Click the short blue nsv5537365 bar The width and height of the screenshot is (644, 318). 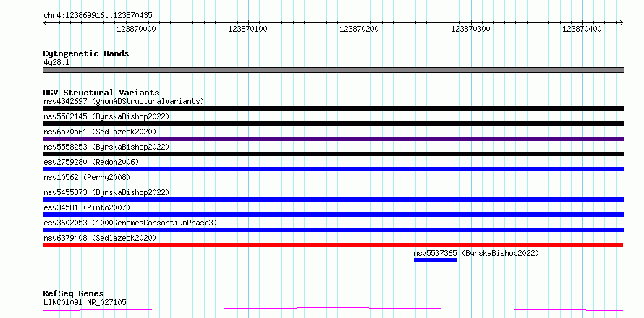436,260
